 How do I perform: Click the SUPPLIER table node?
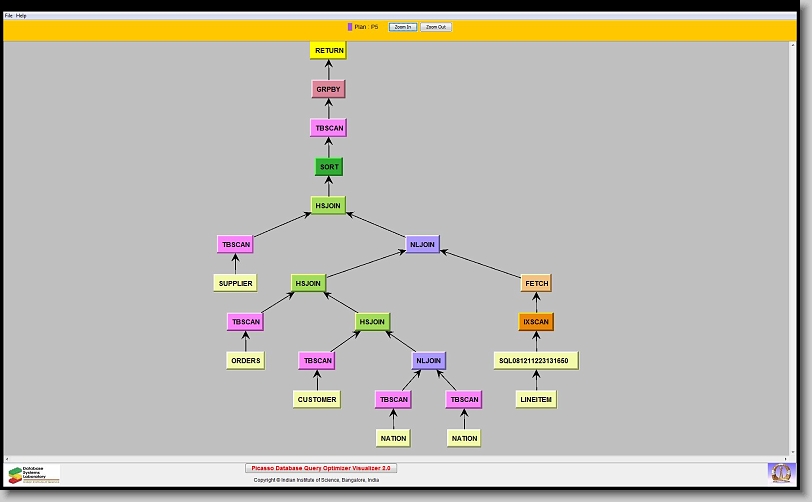pyautogui.click(x=235, y=283)
